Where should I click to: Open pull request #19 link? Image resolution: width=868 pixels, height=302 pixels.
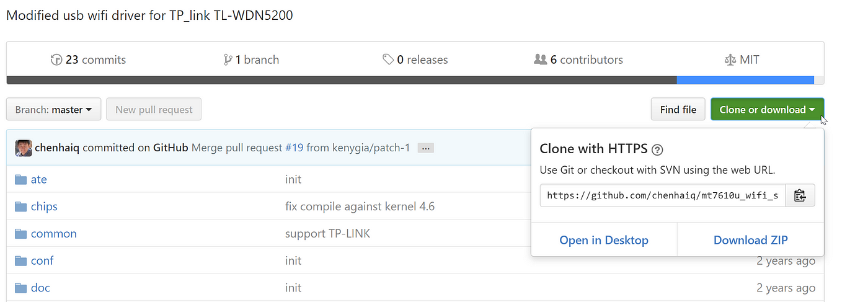[294, 148]
